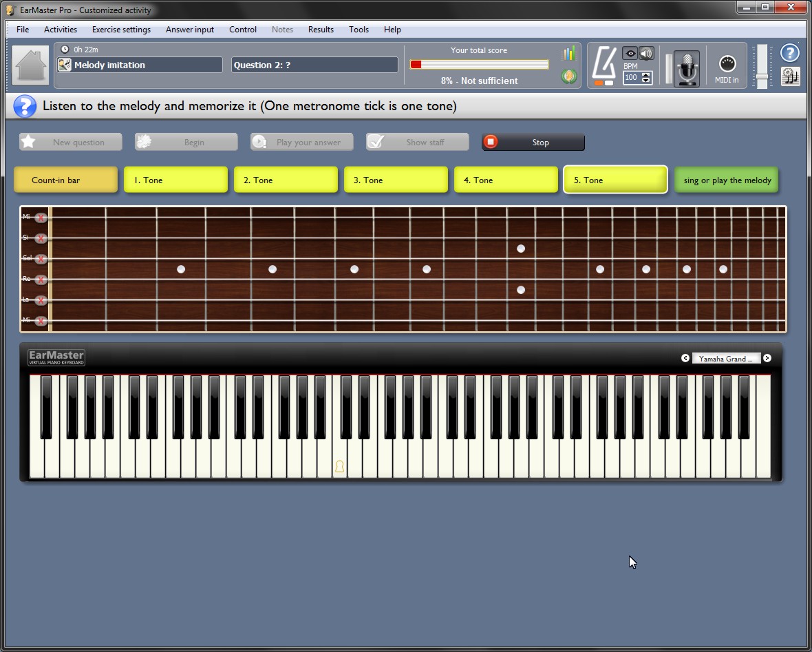
Task: Open the statistics bar chart icon
Action: (568, 54)
